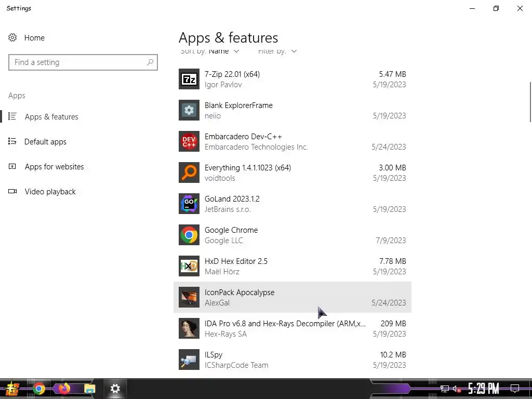
Task: Click the 5.47 MB size value
Action: pos(393,74)
